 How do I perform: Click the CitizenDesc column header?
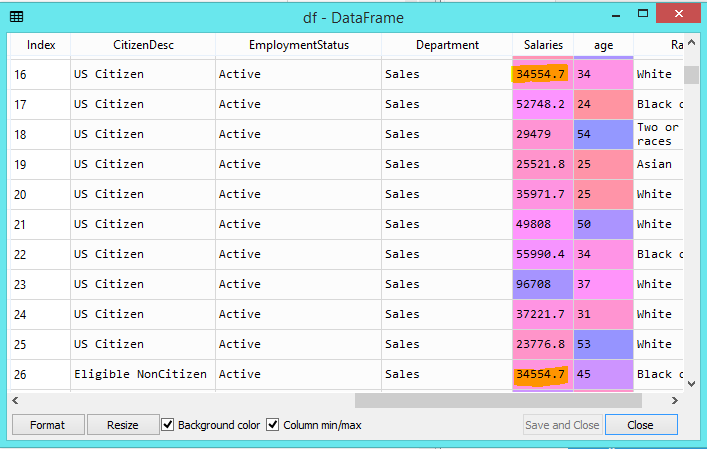click(x=142, y=45)
